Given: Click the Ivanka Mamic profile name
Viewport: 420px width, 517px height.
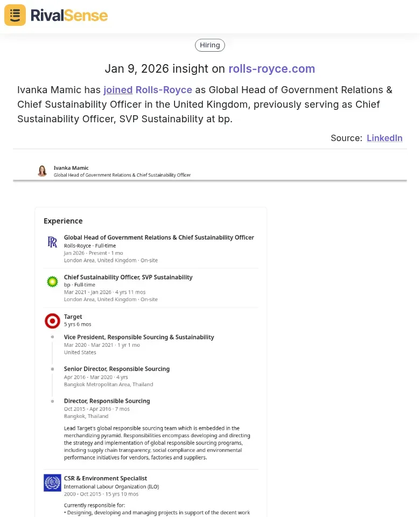Looking at the screenshot, I should tap(71, 168).
